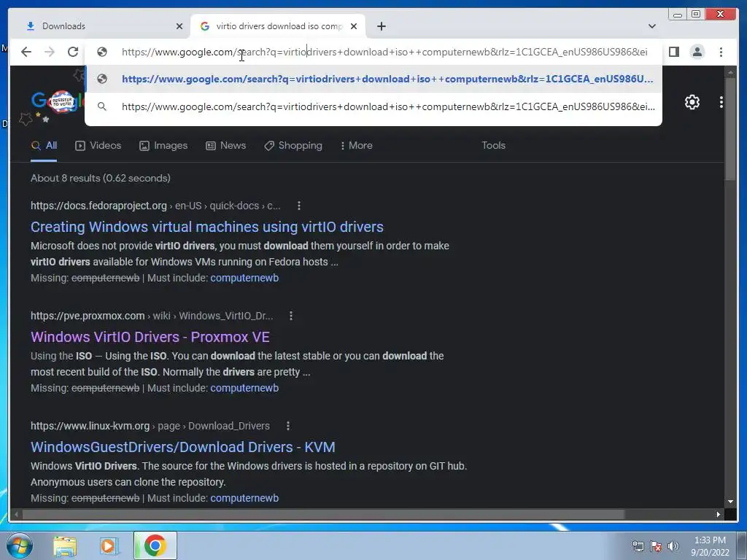Viewport: 747px width, 560px height.
Task: Open the three-dot menu beside docs.fedoraproject.org
Action: pos(298,206)
